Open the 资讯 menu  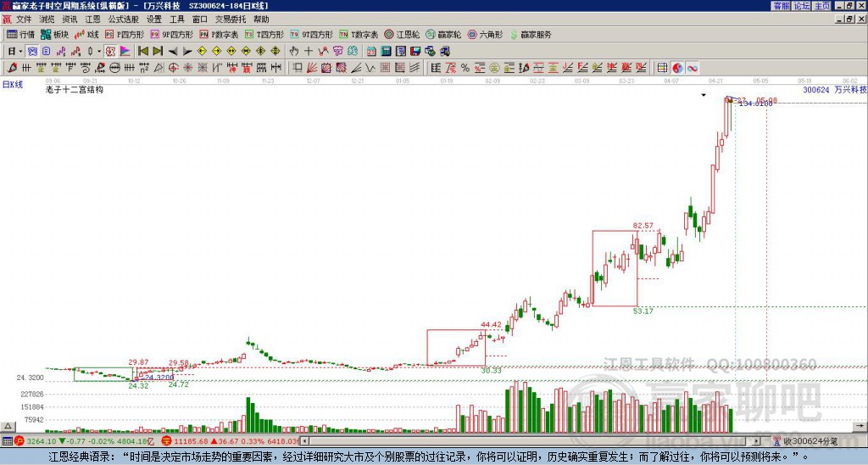[70, 20]
